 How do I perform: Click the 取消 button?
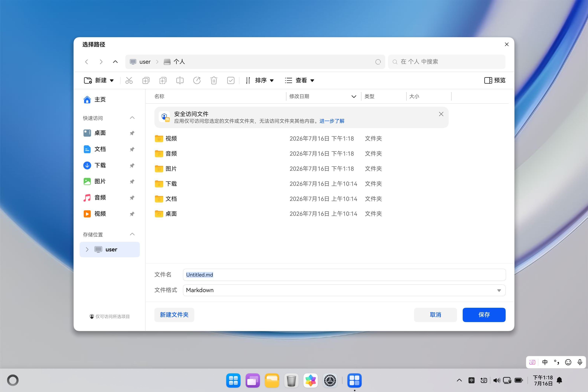tap(435, 315)
